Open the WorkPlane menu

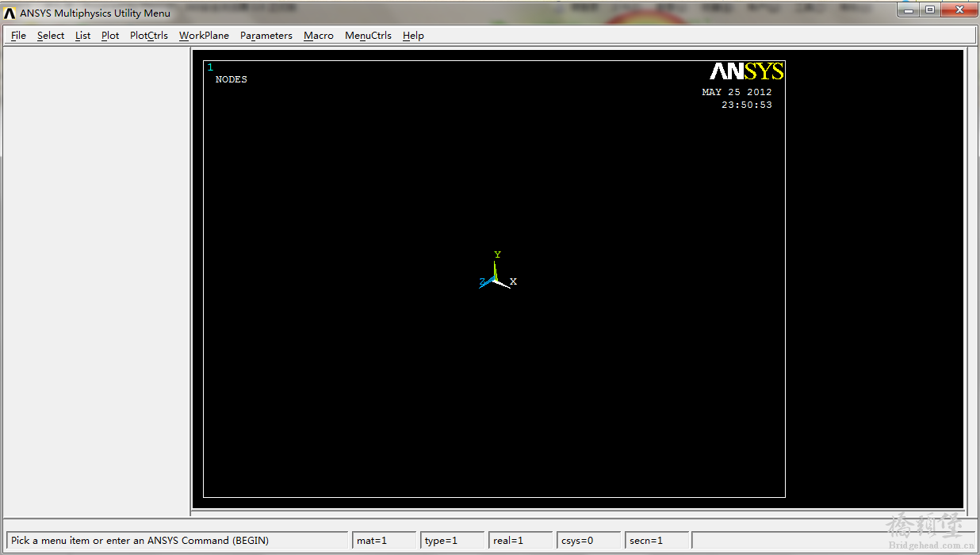204,36
